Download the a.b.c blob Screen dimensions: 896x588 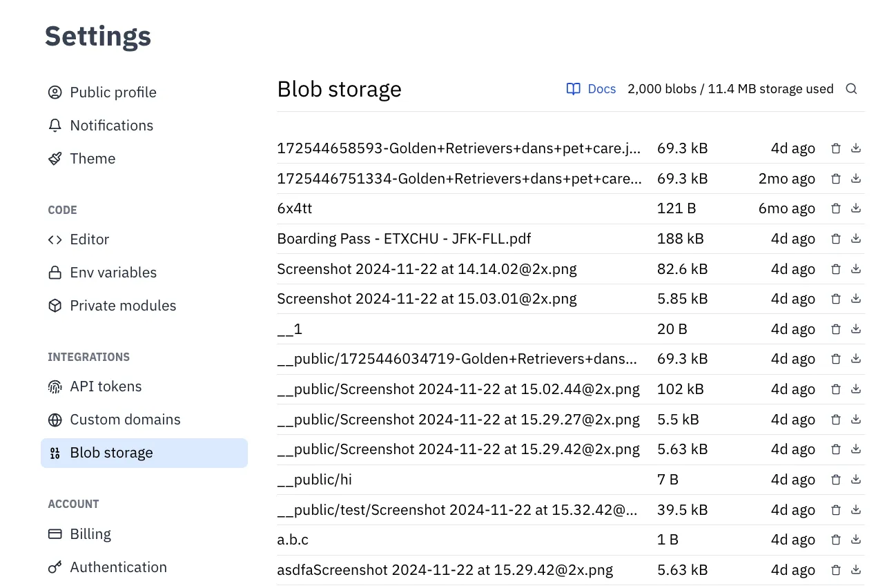coord(856,539)
